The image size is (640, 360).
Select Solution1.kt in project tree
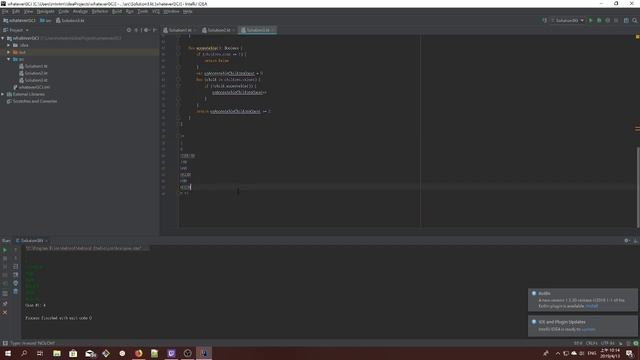[33, 66]
